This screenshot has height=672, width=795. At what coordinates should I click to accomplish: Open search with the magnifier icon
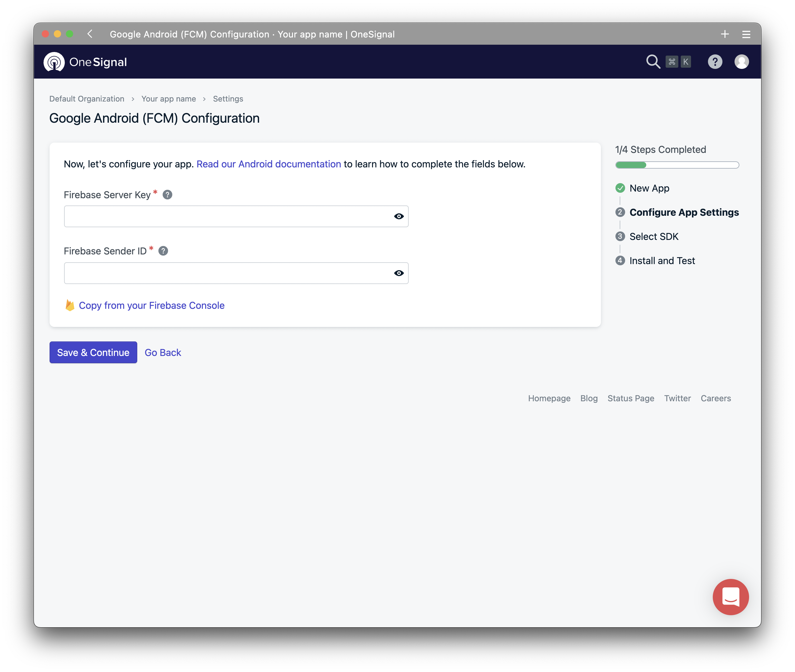[x=653, y=62]
